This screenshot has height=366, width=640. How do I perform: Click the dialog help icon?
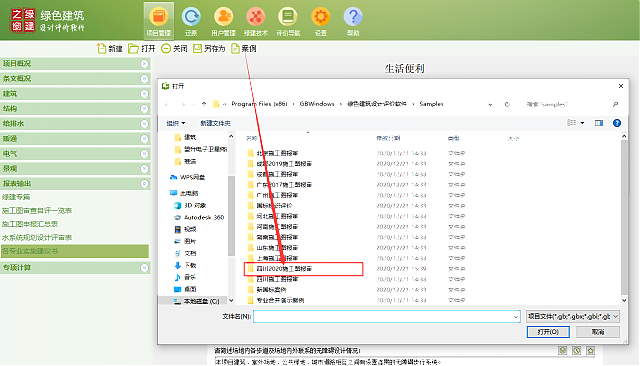pyautogui.click(x=617, y=123)
